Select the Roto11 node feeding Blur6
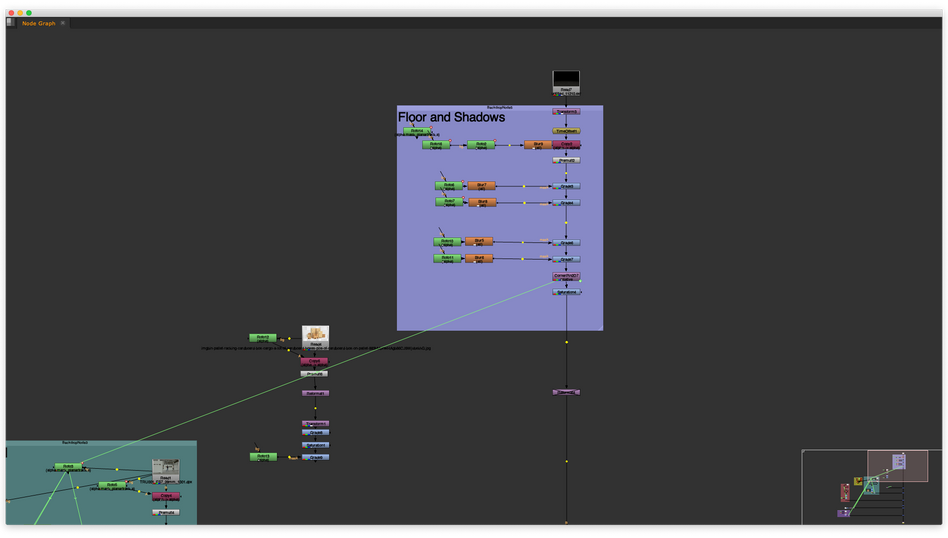The width and height of the screenshot is (948, 538). [447, 259]
